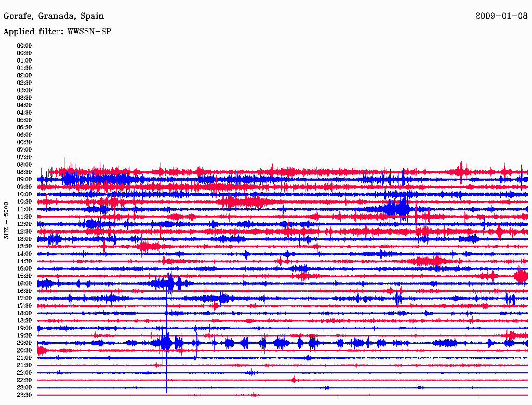Viewport: 532px width, 405px height.
Task: Select the 15:00 time label
Action: (24, 268)
